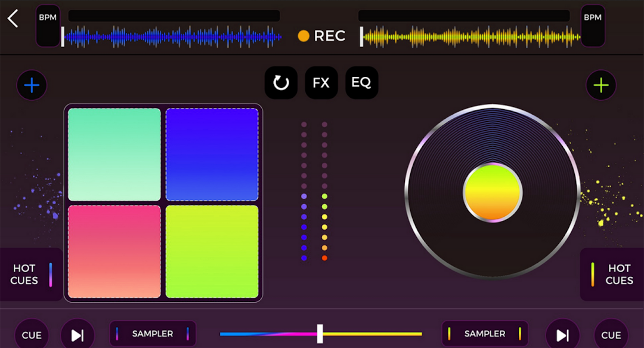Tap the back arrow icon
Viewport: 644px width, 348px height.
coord(13,19)
